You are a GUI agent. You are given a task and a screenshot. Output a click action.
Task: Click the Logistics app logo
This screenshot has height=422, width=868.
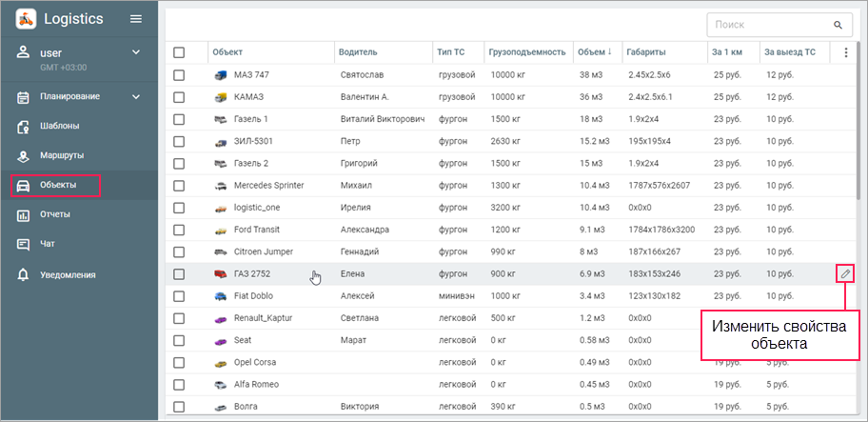pyautogui.click(x=26, y=19)
